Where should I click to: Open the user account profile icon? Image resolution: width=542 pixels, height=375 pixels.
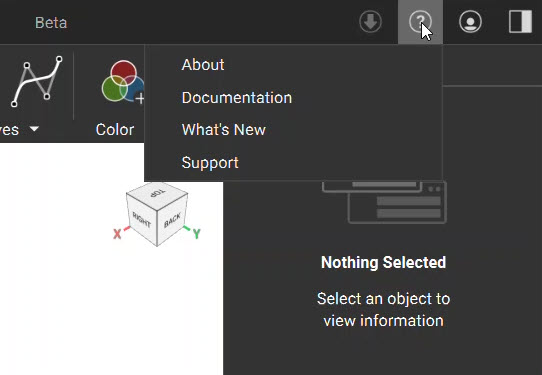click(x=470, y=22)
